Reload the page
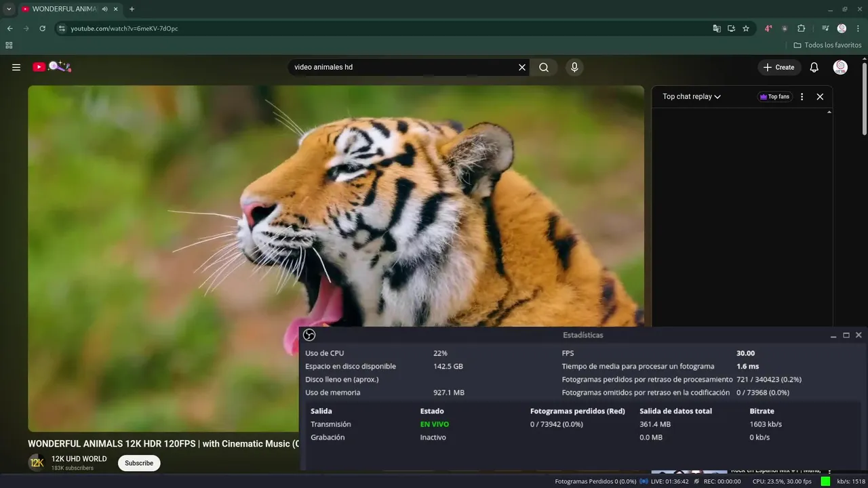The image size is (868, 488). (x=42, y=28)
